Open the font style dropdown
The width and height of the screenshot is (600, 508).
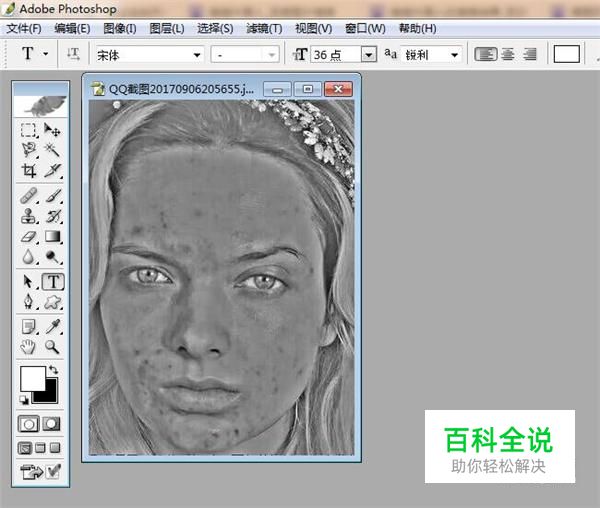(x=272, y=55)
